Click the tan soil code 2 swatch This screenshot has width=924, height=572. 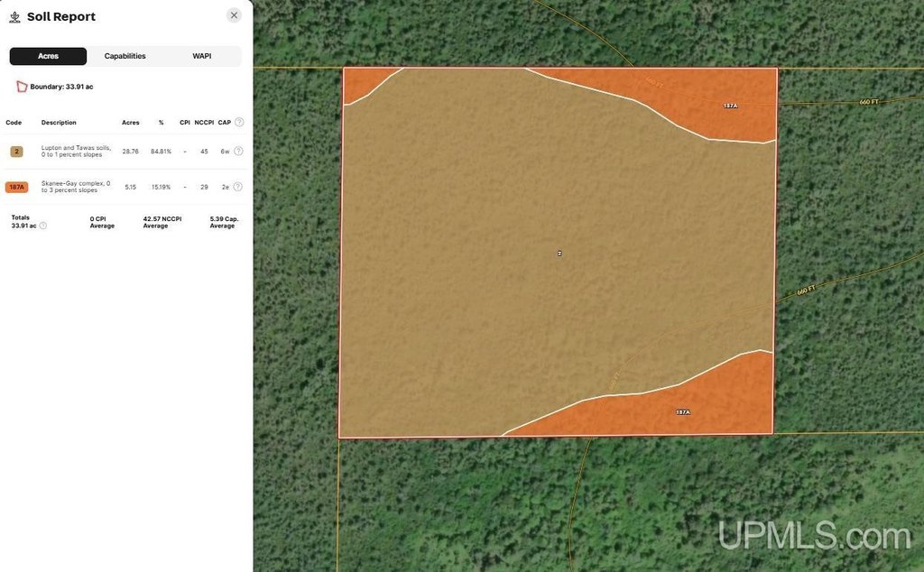[16, 152]
